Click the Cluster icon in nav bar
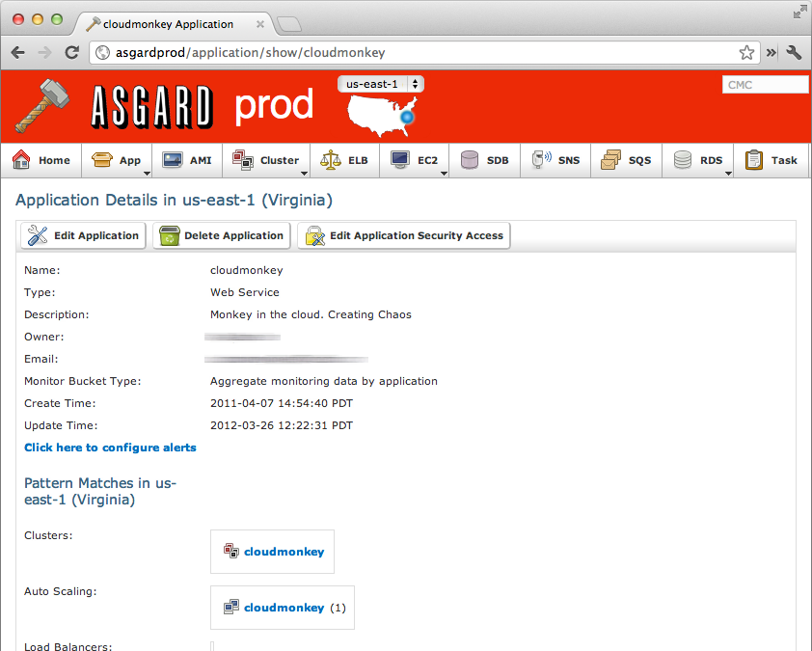The image size is (812, 651). (242, 159)
